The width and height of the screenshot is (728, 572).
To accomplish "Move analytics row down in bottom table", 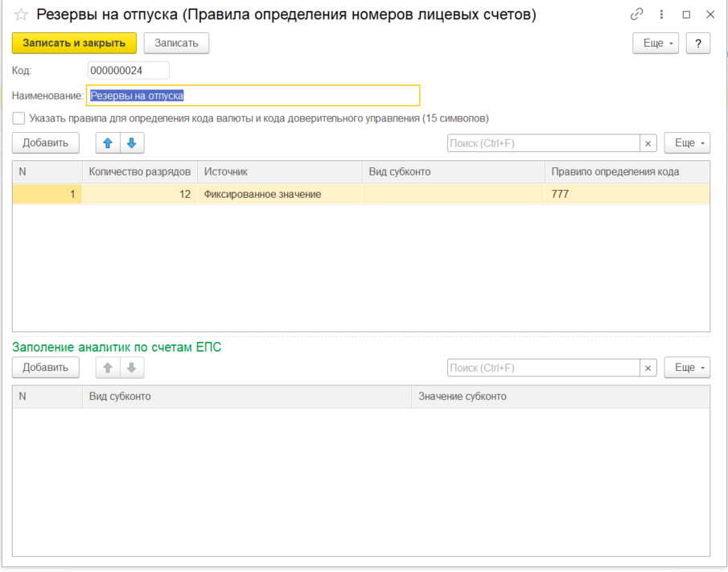I will coord(131,367).
